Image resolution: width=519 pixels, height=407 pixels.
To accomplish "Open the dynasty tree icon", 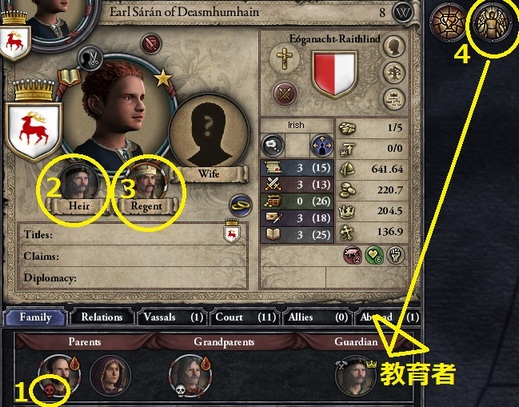I will click(x=394, y=72).
